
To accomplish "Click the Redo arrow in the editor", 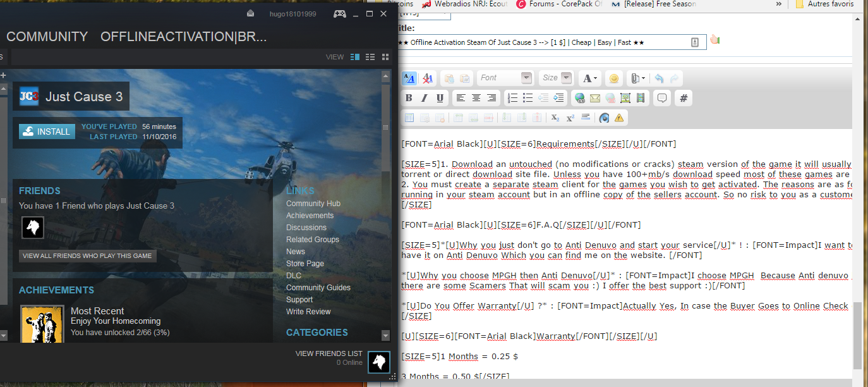I will click(675, 78).
